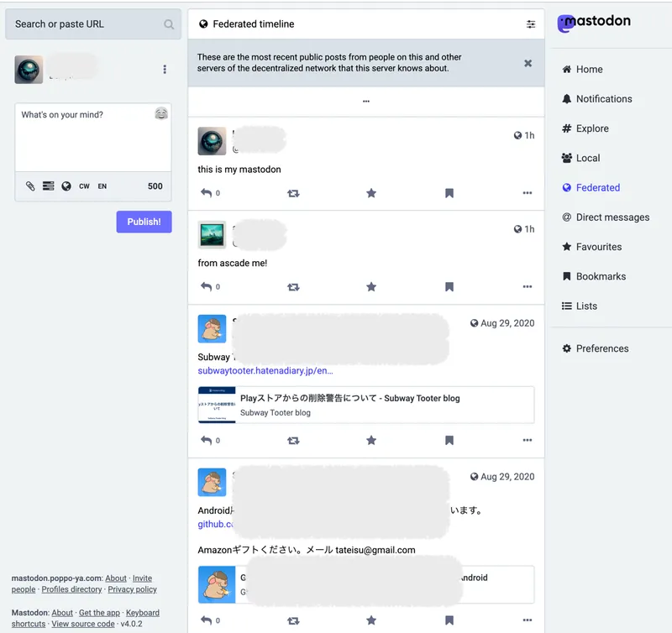This screenshot has width=672, height=633.
Task: Open the Local timeline
Action: click(x=580, y=158)
